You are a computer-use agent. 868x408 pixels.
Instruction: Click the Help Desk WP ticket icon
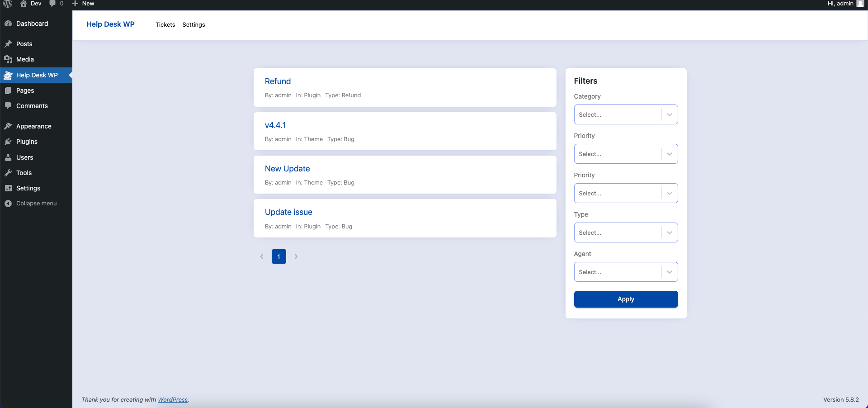(8, 75)
